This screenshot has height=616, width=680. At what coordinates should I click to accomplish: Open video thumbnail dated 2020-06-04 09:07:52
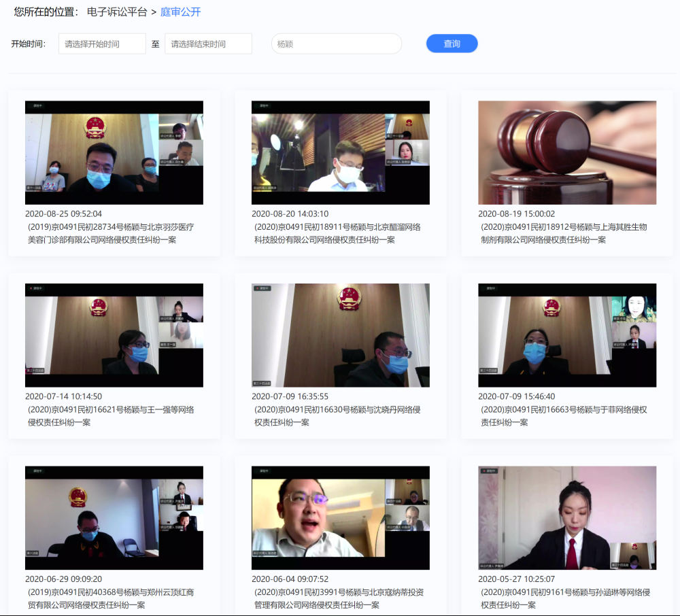[x=341, y=517]
